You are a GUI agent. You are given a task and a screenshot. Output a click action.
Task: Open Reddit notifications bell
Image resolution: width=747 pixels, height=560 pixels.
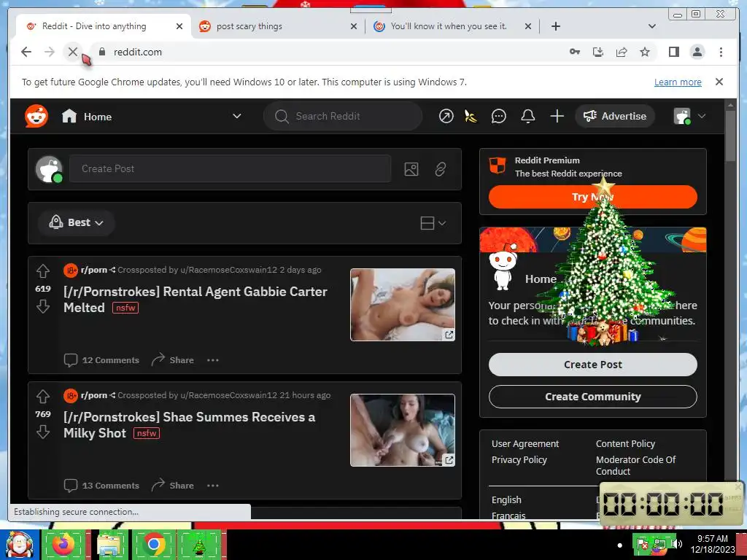coord(528,116)
